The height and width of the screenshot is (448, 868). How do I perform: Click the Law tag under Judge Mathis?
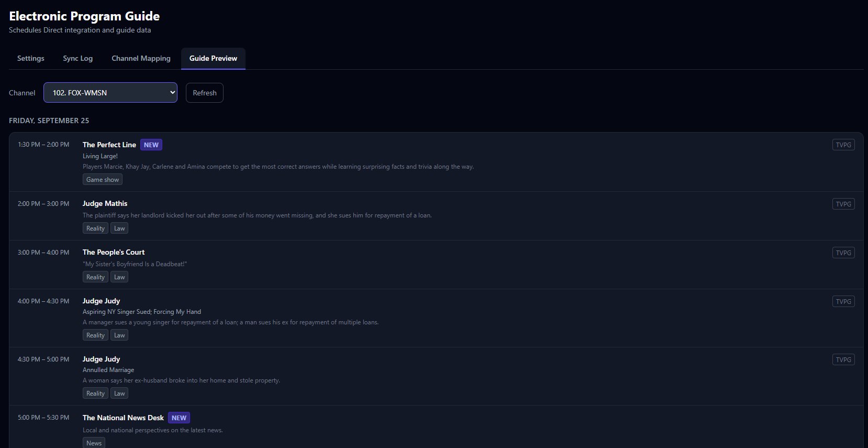[119, 228]
